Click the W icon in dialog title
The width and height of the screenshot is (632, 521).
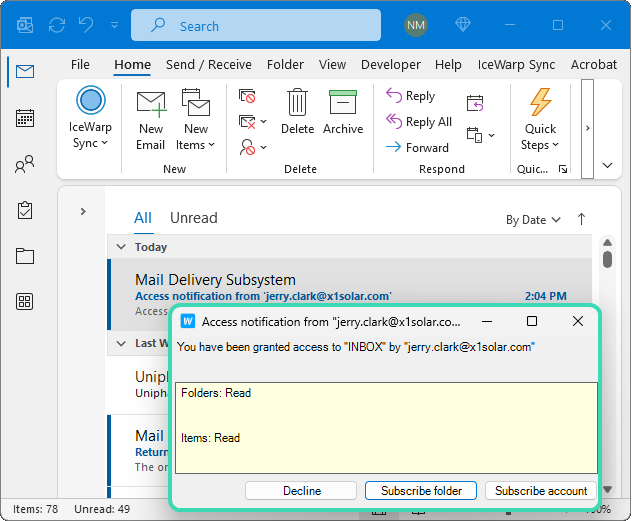188,321
